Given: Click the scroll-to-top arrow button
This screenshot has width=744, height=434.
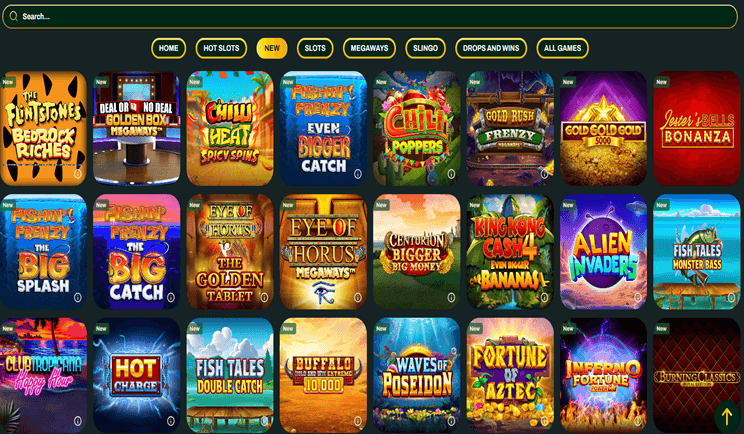Looking at the screenshot, I should [x=726, y=416].
